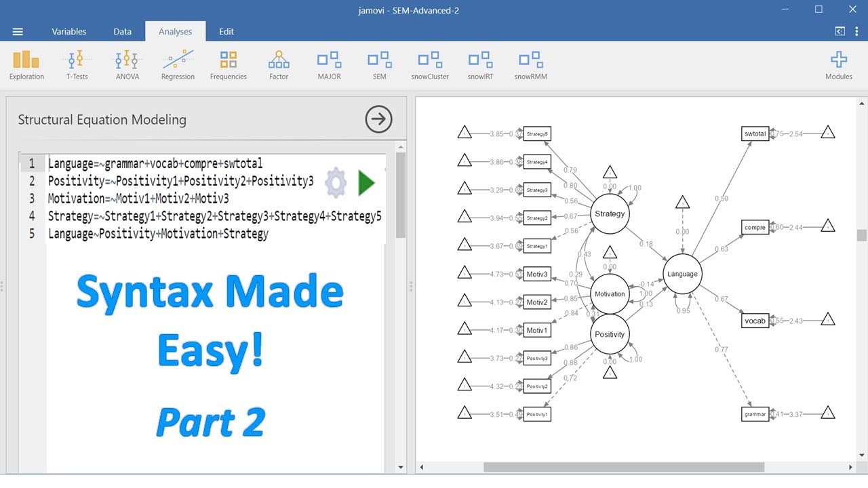Screen dimensions: 868x488
Task: Open the snowCluster module menu
Action: tap(430, 65)
